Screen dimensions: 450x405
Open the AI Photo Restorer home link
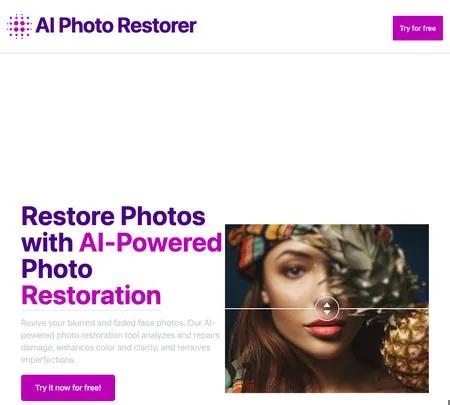click(116, 26)
